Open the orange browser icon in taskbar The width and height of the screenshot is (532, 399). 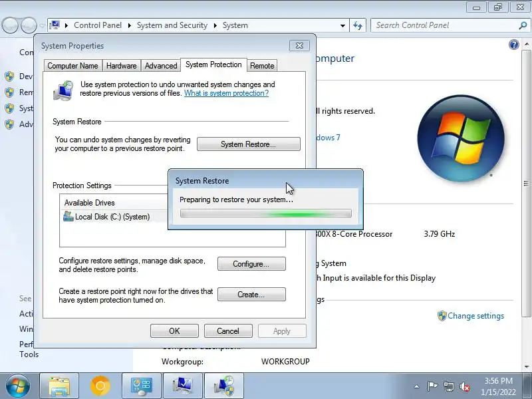[100, 386]
